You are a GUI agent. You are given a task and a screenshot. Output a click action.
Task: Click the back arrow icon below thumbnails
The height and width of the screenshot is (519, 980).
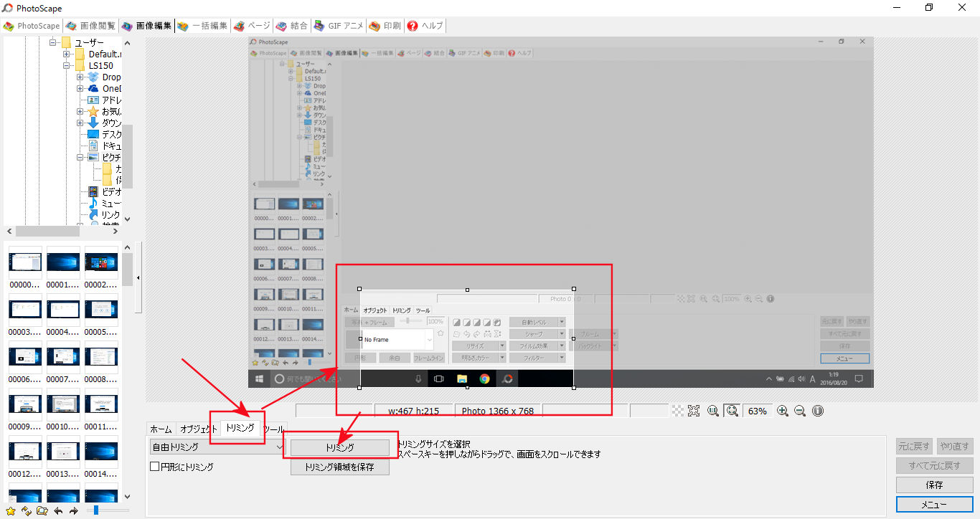[58, 511]
